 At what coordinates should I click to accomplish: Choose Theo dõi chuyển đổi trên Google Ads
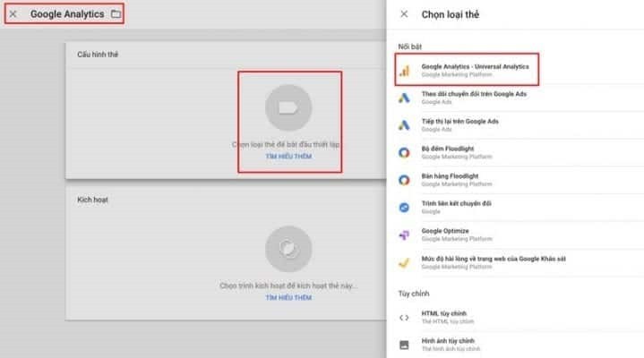[x=519, y=98]
